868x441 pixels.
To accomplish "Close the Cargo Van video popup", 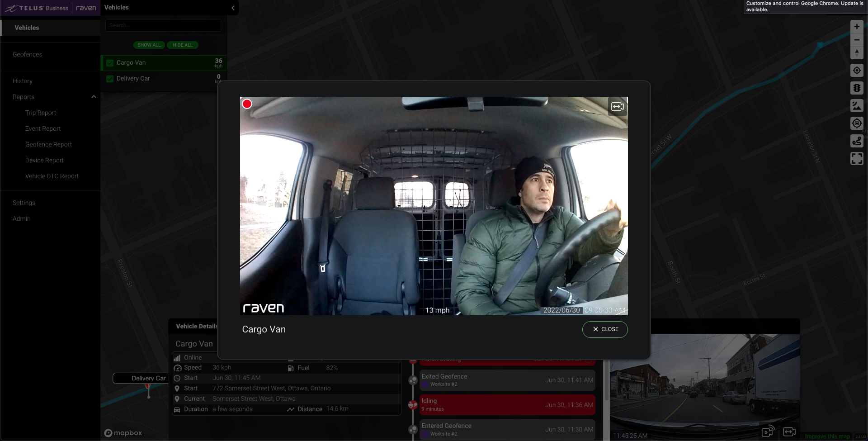I will 605,329.
